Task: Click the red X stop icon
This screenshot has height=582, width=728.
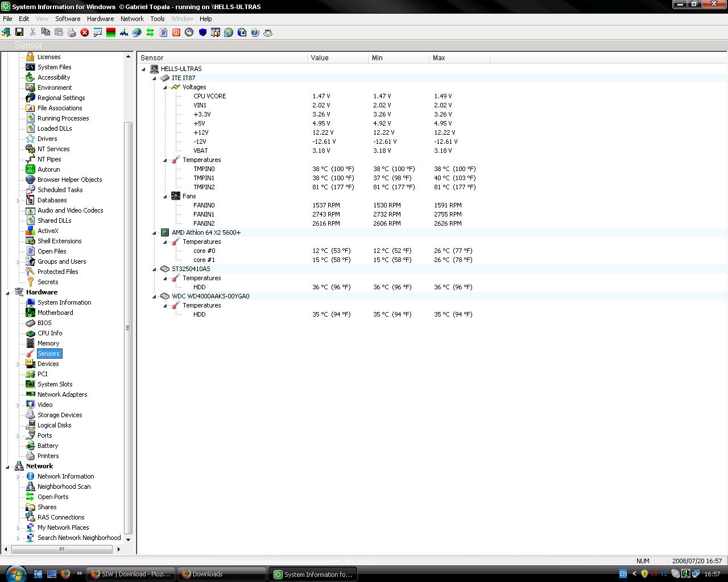Action: click(84, 32)
